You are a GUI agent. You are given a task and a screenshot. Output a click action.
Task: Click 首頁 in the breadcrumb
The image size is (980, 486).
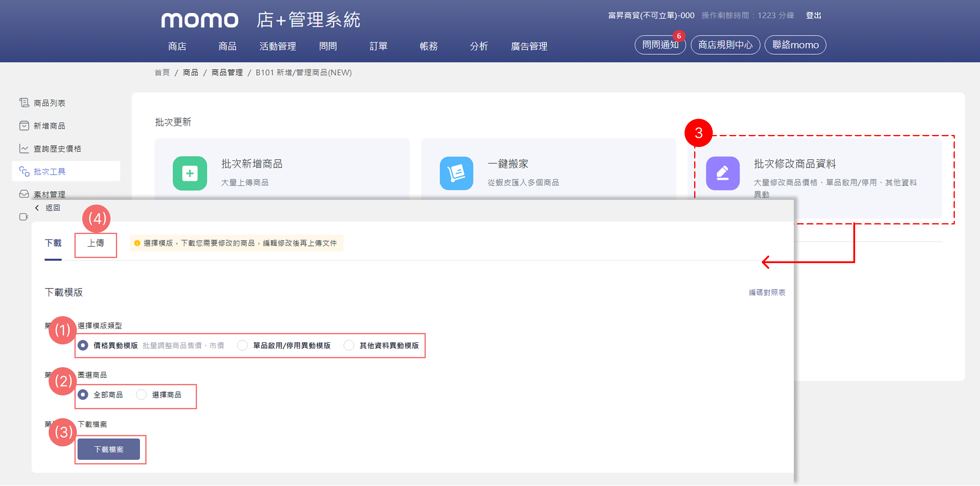point(162,73)
